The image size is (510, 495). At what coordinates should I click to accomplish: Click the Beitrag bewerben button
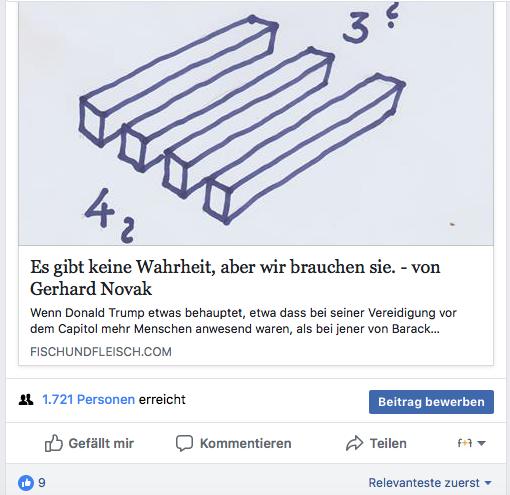431,402
